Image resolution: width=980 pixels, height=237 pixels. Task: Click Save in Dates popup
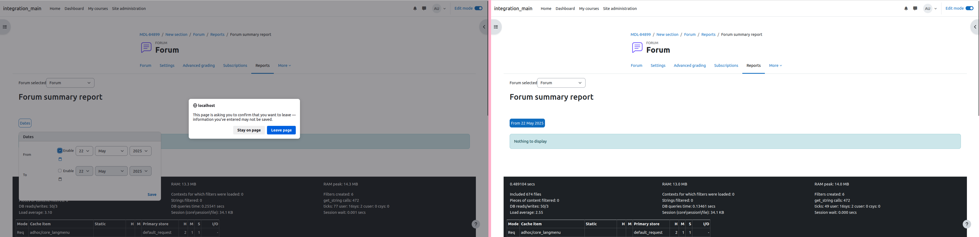point(152,195)
